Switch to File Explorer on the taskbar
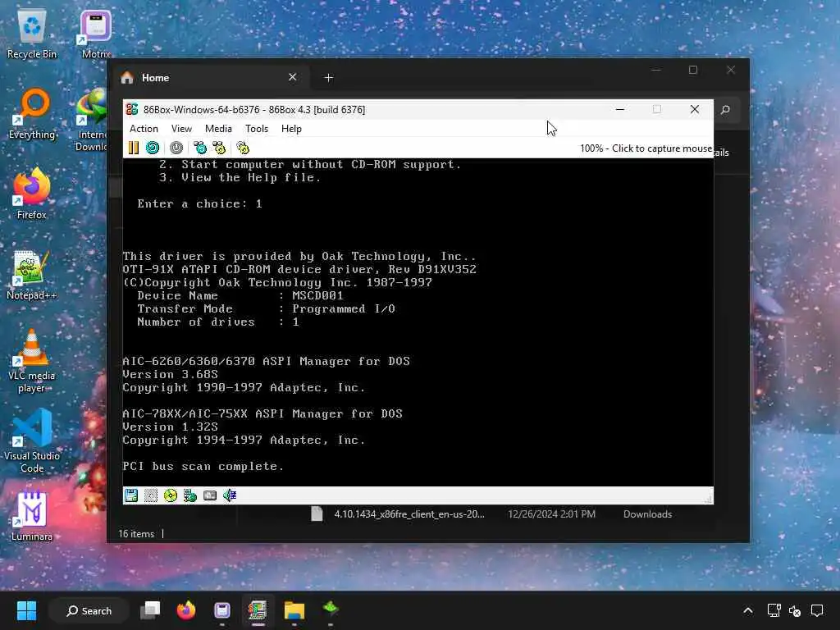The width and height of the screenshot is (840, 630). [x=294, y=610]
